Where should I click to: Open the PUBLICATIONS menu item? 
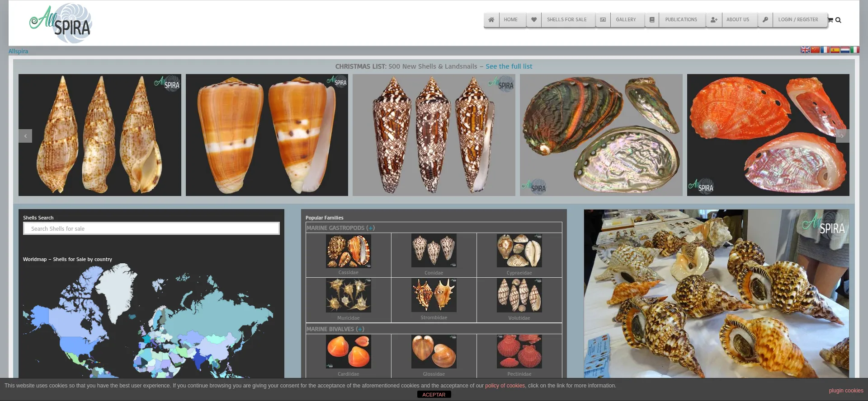pos(681,20)
